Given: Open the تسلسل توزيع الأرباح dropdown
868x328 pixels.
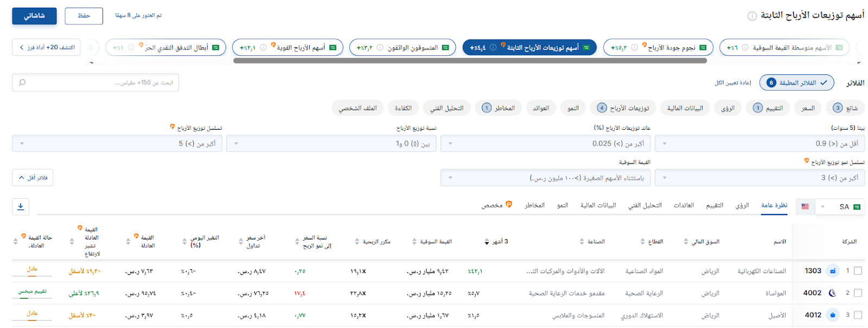Looking at the screenshot, I should (x=117, y=143).
